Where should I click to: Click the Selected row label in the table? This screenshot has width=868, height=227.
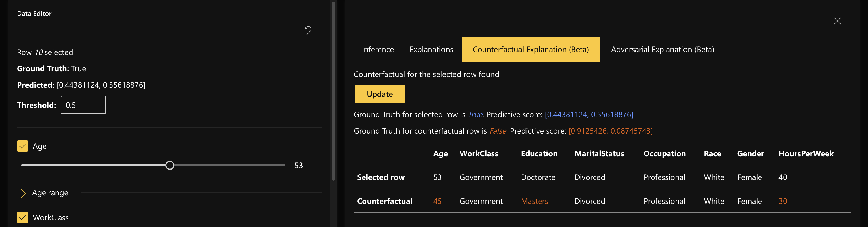coord(380,177)
